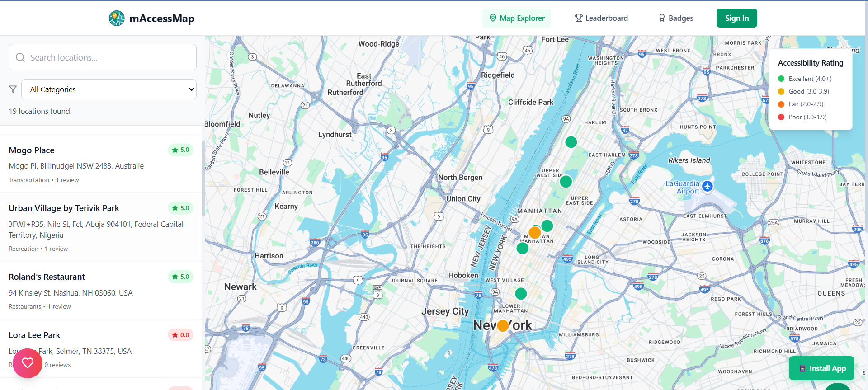Open the Lora Lee Park card
This screenshot has height=390, width=868.
coord(101,349)
